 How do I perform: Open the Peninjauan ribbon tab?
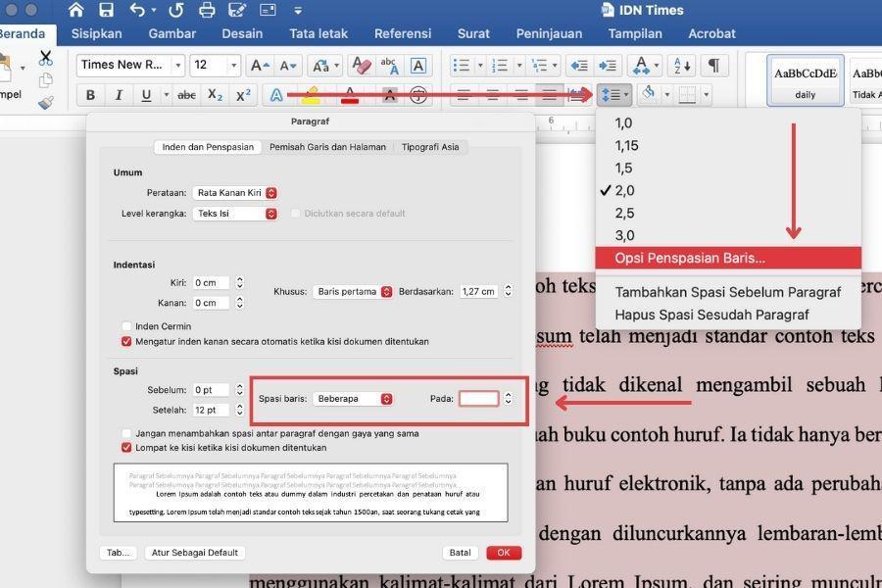[549, 33]
